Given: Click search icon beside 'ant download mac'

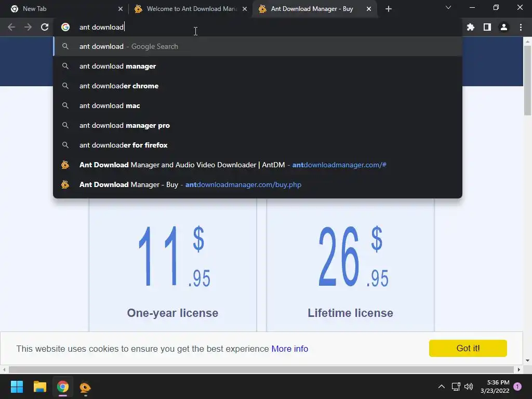Looking at the screenshot, I should [x=65, y=105].
